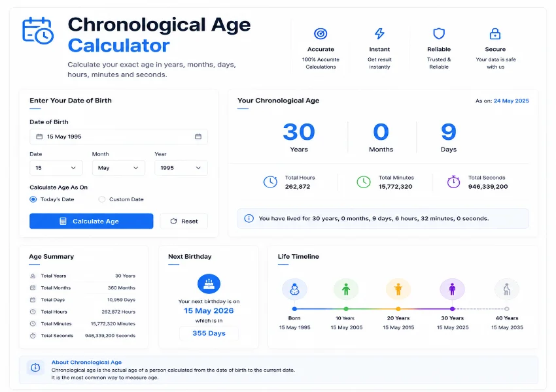Click the About Chronological Age info icon
Screen dimensions: 556x392
tap(35, 368)
